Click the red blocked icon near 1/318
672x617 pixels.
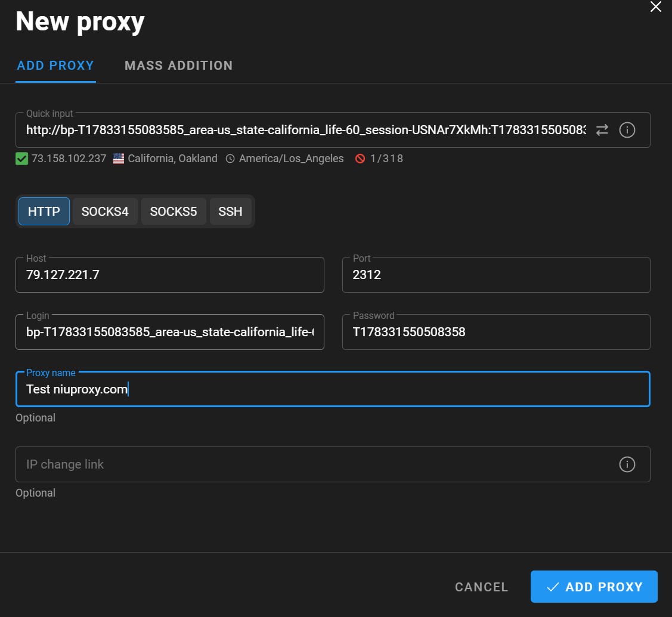point(360,159)
